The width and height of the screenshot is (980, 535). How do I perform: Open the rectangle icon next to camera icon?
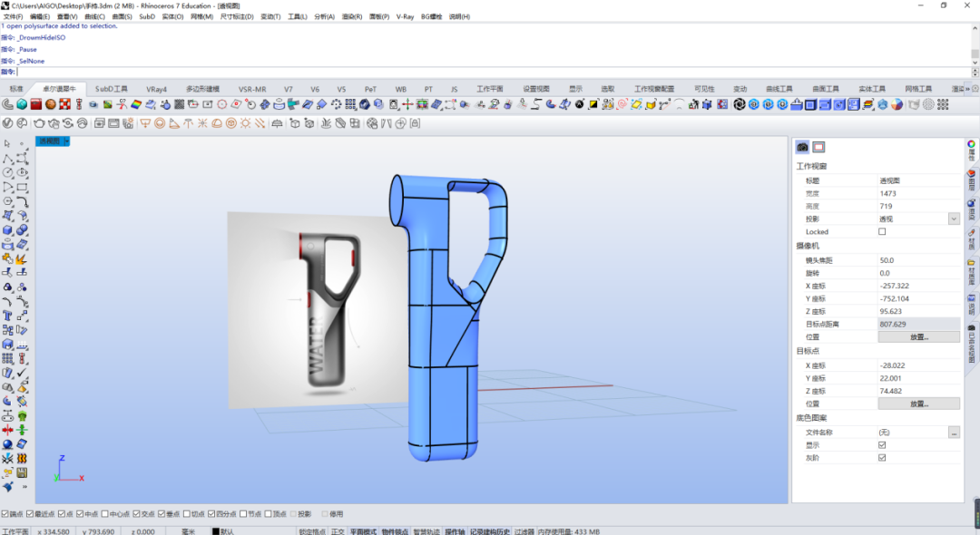[818, 147]
